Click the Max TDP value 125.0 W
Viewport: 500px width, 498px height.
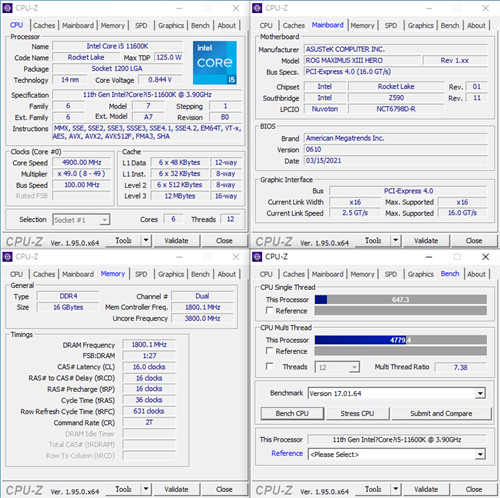(x=169, y=57)
